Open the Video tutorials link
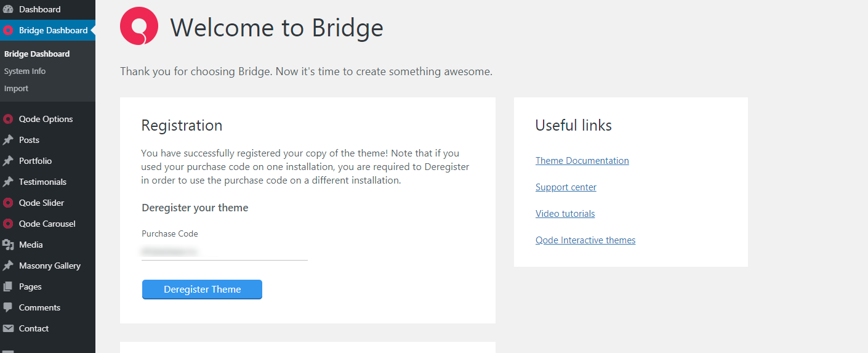Image resolution: width=868 pixels, height=353 pixels. click(565, 214)
